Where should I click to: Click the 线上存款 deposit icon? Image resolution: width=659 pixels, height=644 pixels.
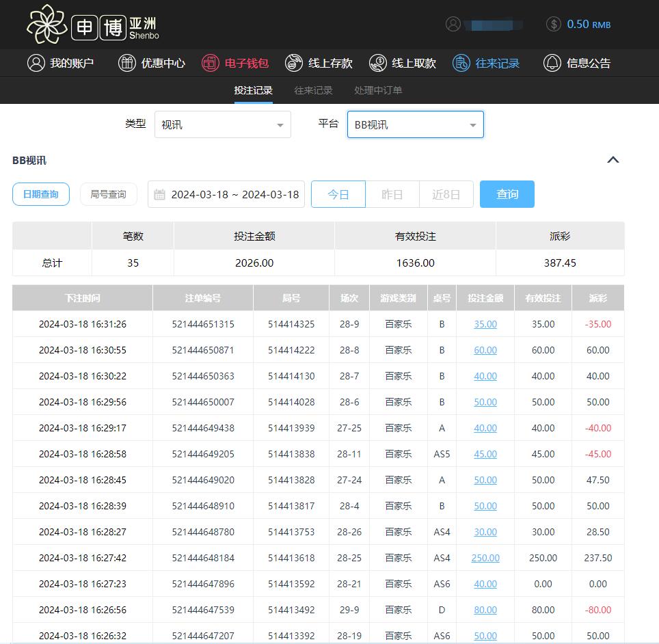coord(294,63)
